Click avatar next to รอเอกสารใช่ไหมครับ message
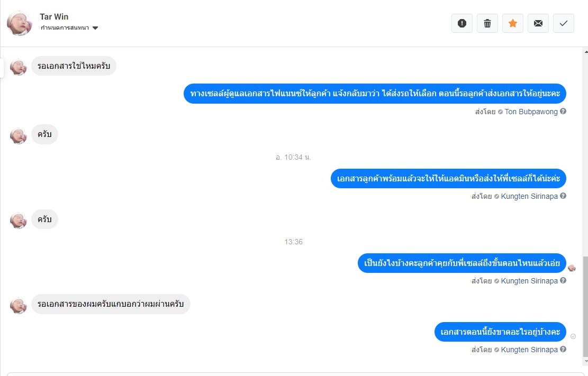This screenshot has height=376, width=588. coord(18,67)
